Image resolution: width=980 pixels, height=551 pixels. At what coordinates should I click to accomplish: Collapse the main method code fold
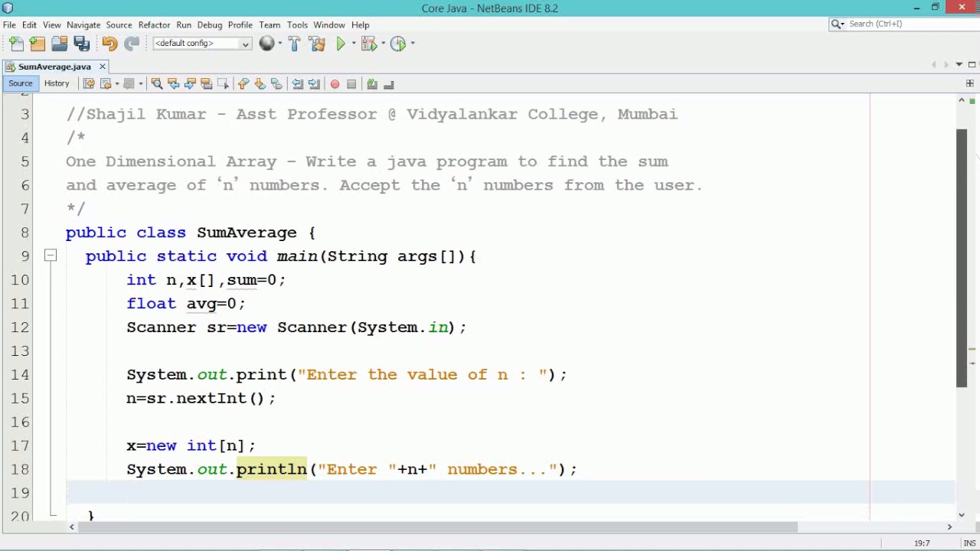pyautogui.click(x=50, y=256)
